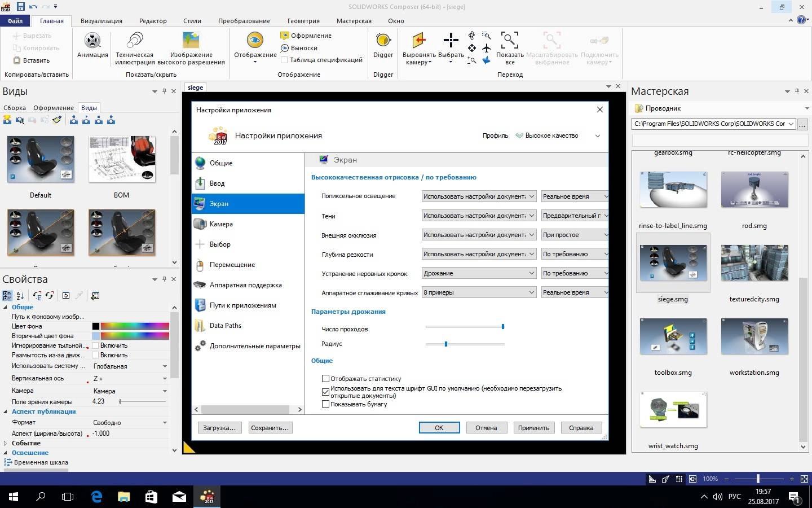Viewport: 812px width, 508px height.
Task: Open Внешняя окклюзия При простое dropdown
Action: point(575,235)
